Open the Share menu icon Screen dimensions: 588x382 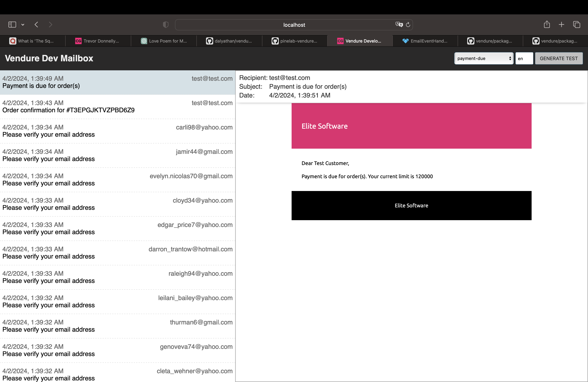coord(547,25)
